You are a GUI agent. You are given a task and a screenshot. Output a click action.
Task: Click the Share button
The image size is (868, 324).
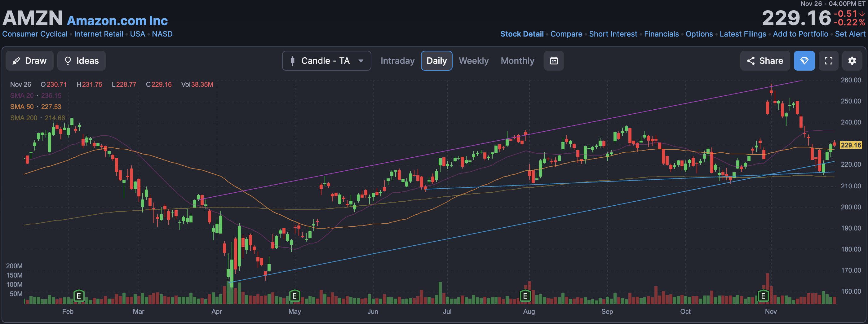point(765,61)
